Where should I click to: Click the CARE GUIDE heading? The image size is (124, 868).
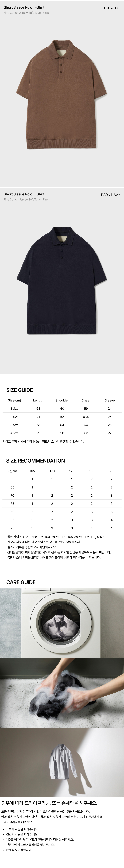click(x=21, y=582)
